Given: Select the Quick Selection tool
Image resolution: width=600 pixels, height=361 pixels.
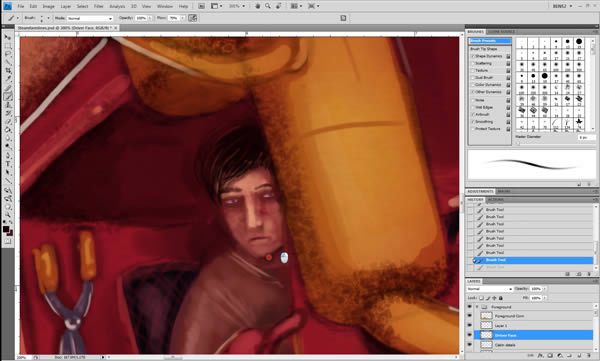Looking at the screenshot, I should [7, 62].
